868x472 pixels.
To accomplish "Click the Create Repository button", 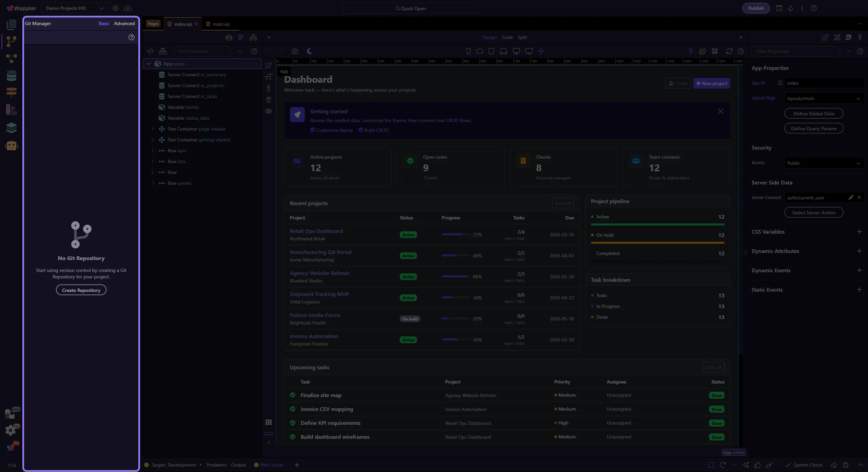I will 81,290.
